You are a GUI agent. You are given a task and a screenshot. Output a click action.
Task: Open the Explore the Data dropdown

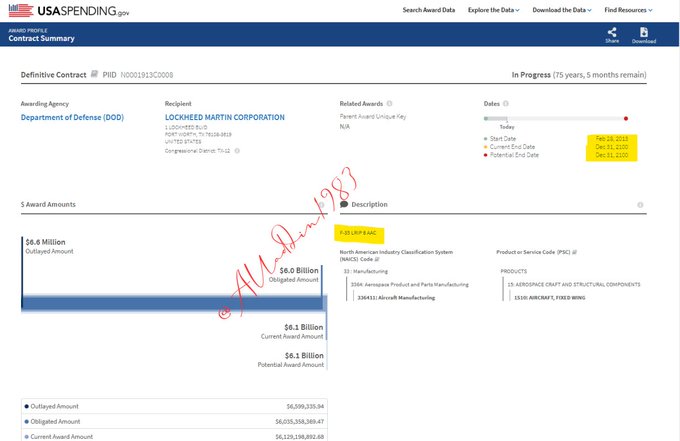(x=493, y=10)
